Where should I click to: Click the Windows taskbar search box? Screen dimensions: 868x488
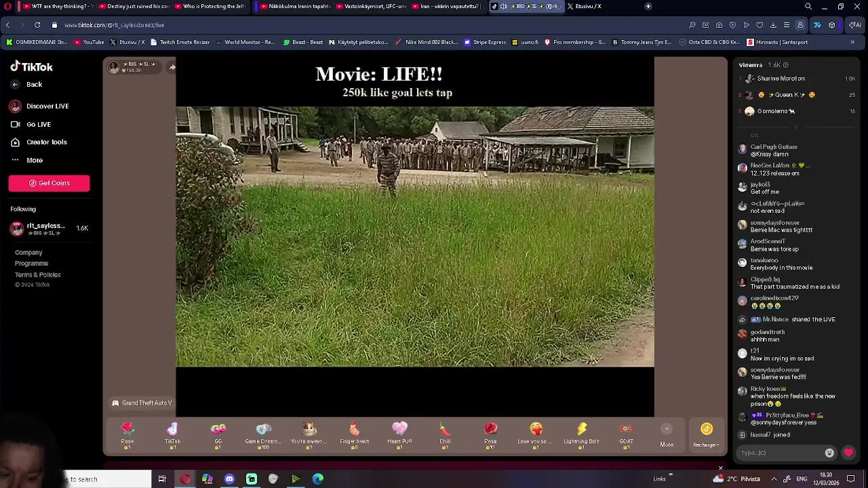(x=107, y=479)
